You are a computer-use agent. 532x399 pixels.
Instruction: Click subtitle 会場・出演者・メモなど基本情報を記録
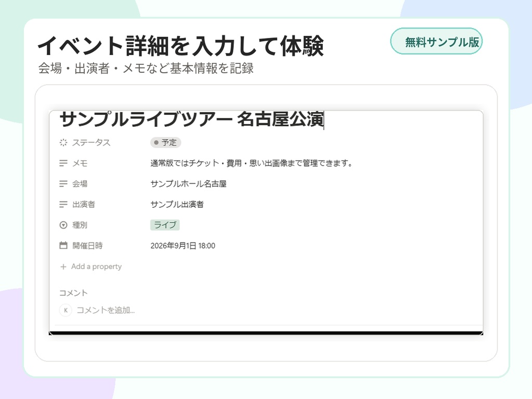tap(146, 68)
